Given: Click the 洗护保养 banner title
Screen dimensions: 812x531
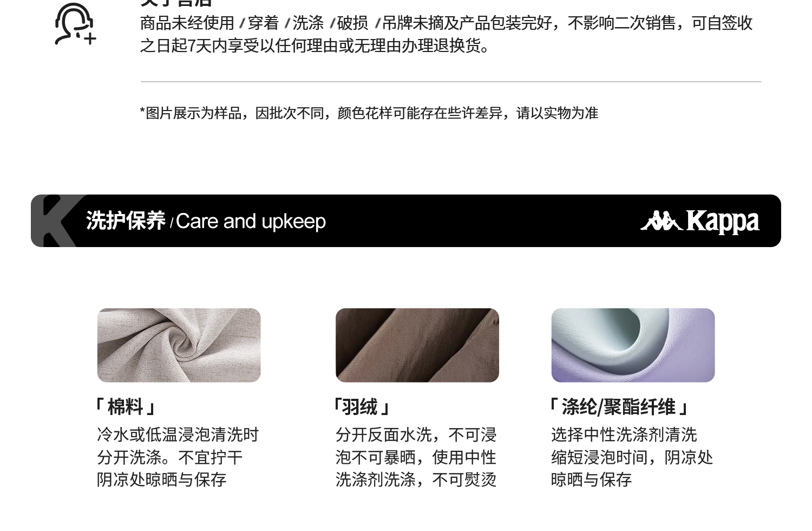Looking at the screenshot, I should [126, 221].
